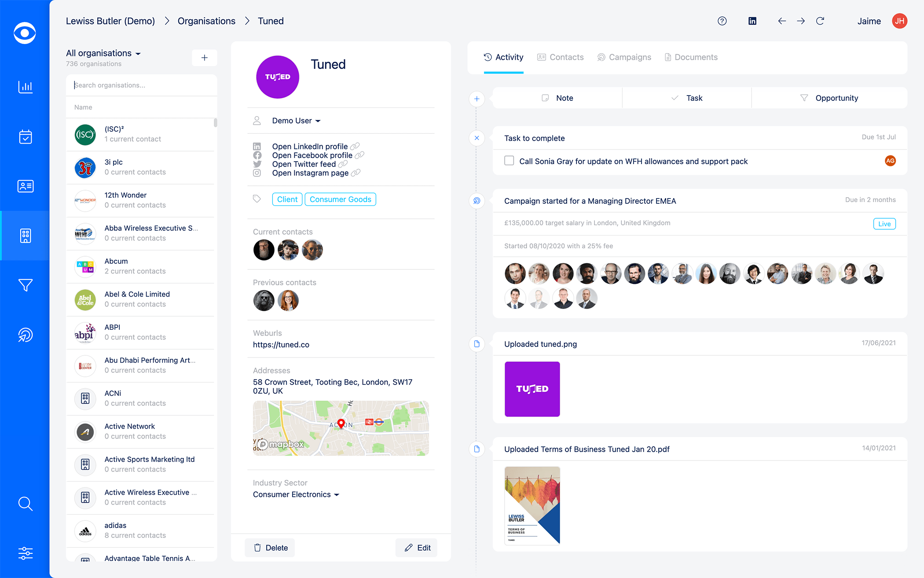Screen dimensions: 924x578
Task: Open the https://tuned.co weburl link
Action: point(281,345)
